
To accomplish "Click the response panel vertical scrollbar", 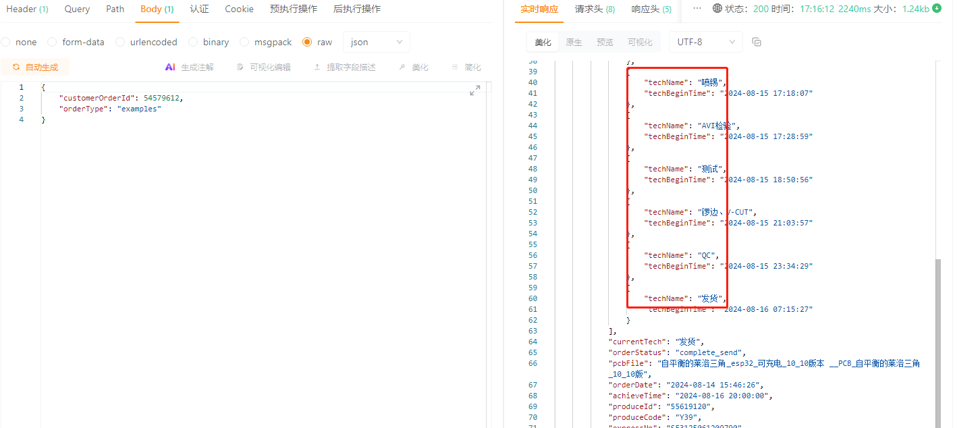I will coord(938,338).
